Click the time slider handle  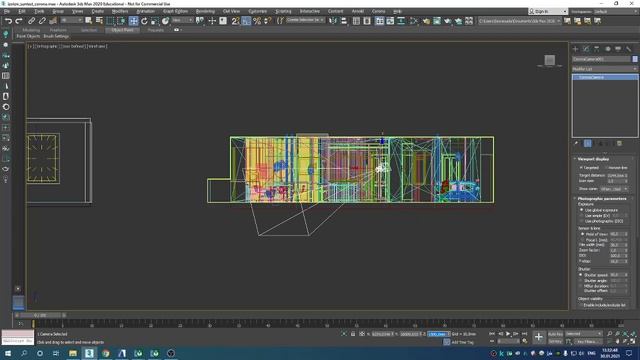40,316
